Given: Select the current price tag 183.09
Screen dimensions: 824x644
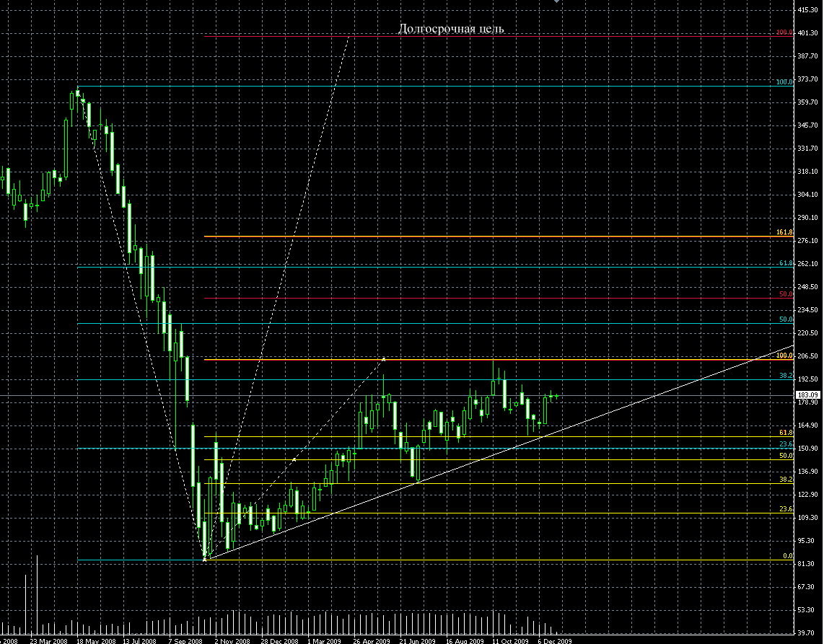Looking at the screenshot, I should pos(806,394).
